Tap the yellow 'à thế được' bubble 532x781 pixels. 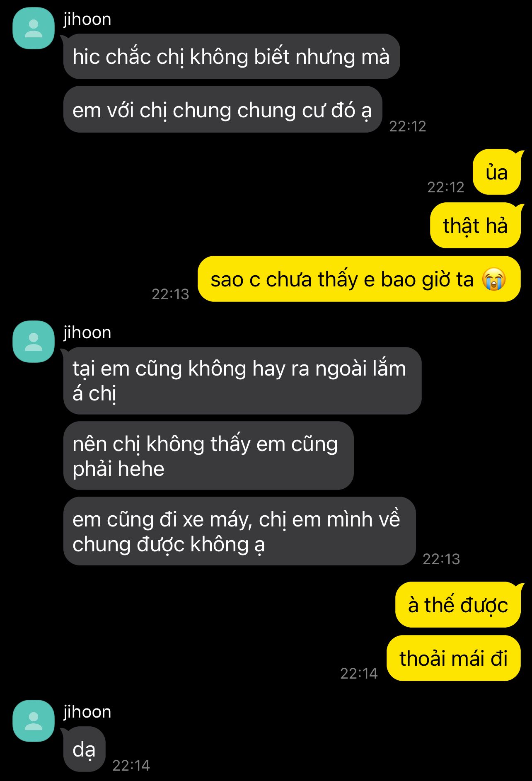(458, 605)
